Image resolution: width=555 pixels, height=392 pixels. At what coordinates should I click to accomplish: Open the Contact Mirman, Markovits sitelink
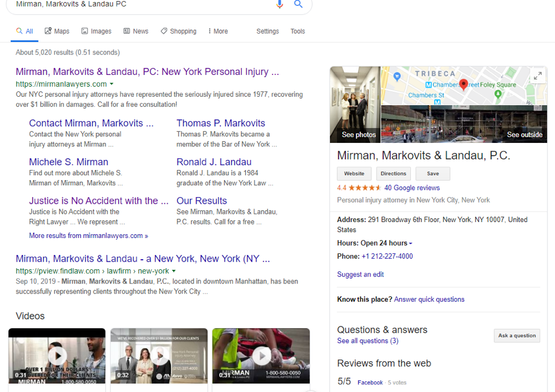click(x=92, y=123)
